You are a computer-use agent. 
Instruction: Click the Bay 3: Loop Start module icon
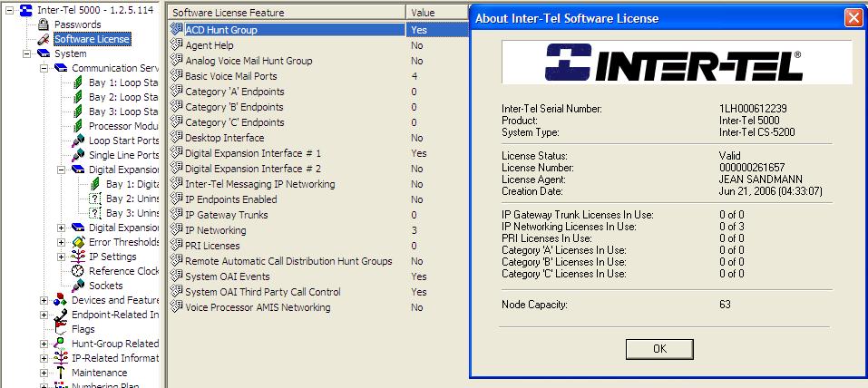tap(79, 112)
